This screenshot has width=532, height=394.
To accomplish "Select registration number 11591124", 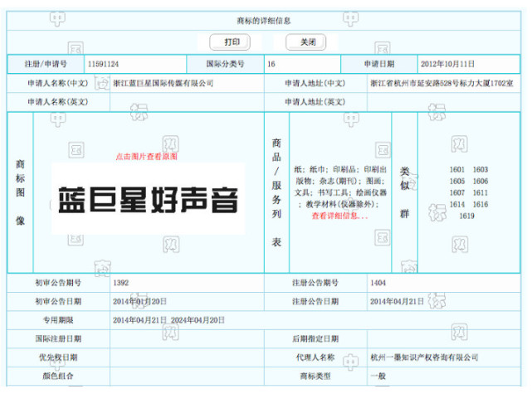I will point(103,64).
